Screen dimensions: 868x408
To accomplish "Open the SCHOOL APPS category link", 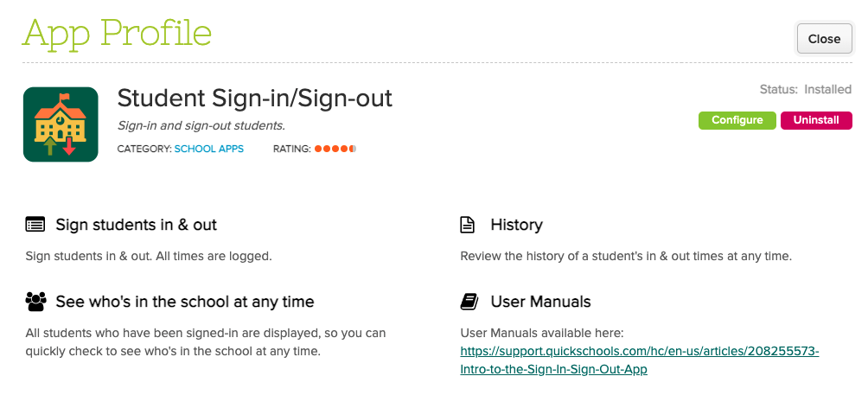I will click(x=209, y=149).
